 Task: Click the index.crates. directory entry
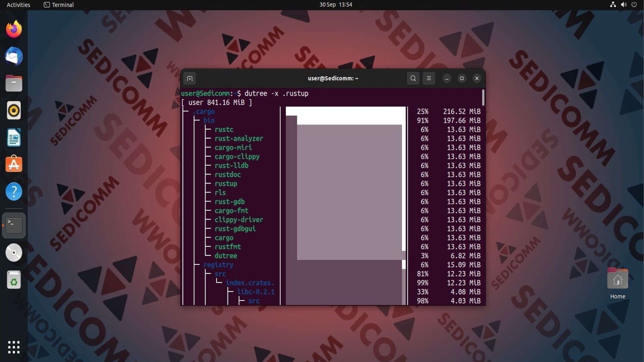tap(250, 283)
